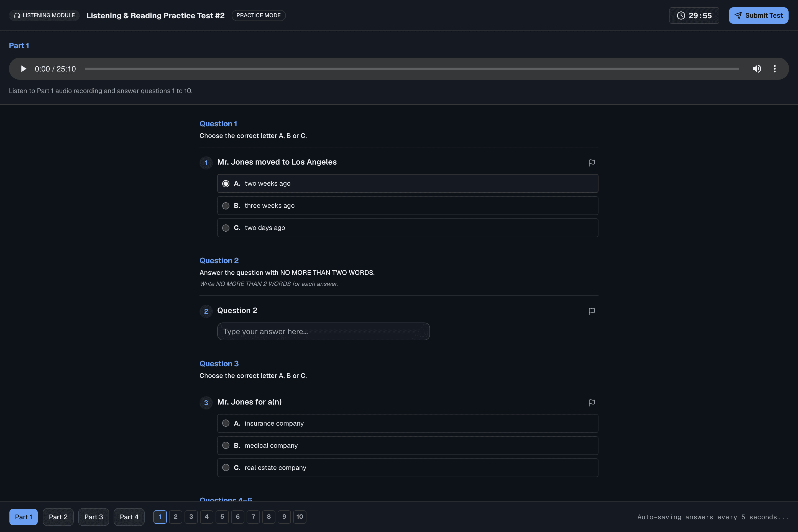Image resolution: width=798 pixels, height=532 pixels.
Task: Submit the test
Action: pos(758,16)
